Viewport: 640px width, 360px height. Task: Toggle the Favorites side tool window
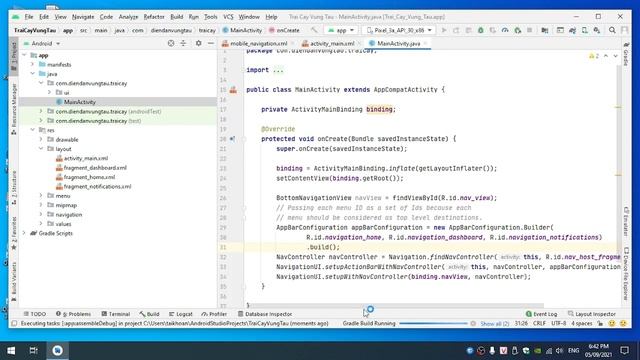[14, 233]
